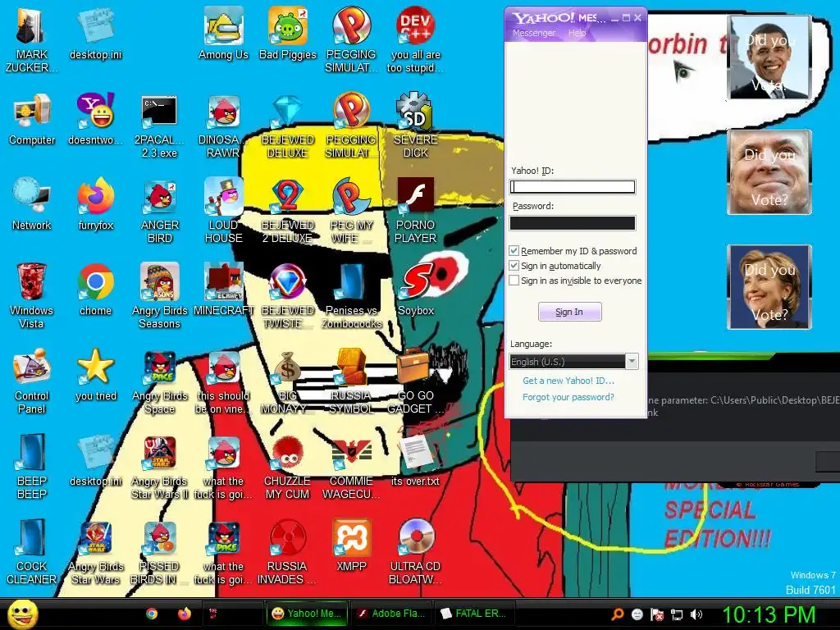Viewport: 840px width, 630px height.
Task: Click the Yahoo! ID input field
Action: [572, 186]
